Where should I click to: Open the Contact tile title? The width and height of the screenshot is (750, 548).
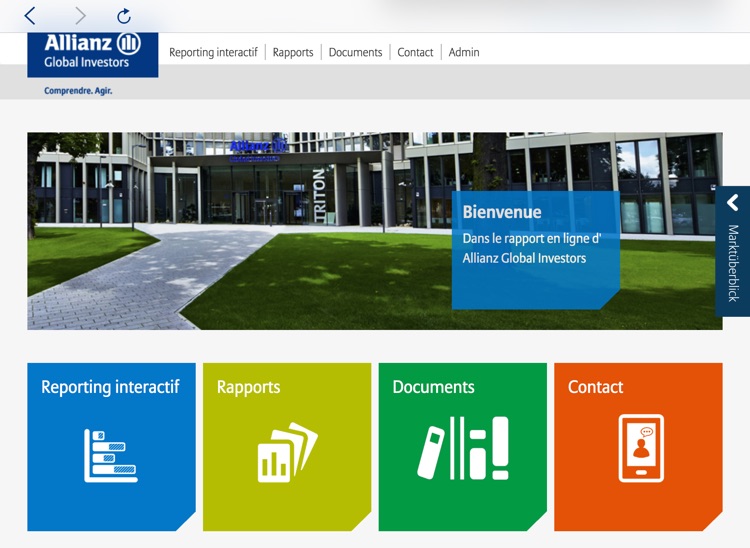[596, 387]
